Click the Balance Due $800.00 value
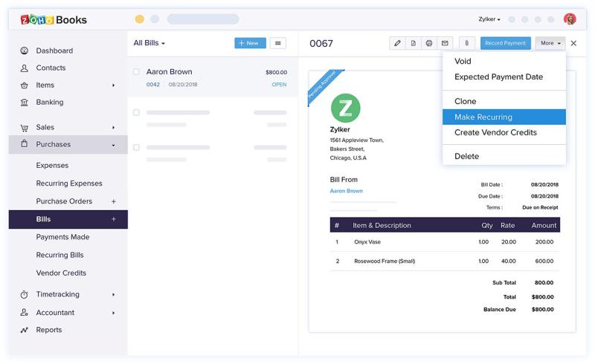 (543, 309)
